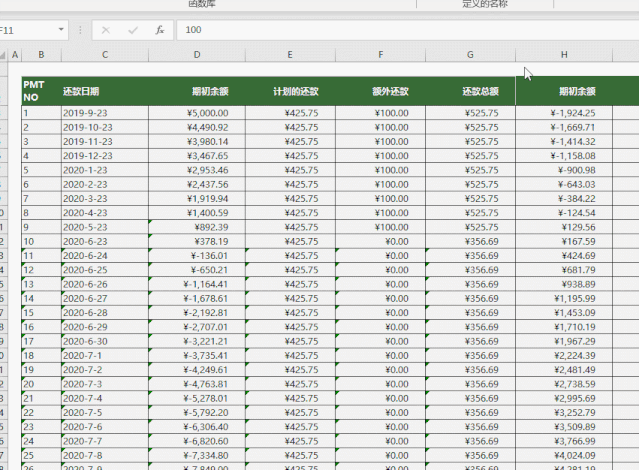Select date cell 2020-7-1
639x470 pixels.
[x=105, y=355]
